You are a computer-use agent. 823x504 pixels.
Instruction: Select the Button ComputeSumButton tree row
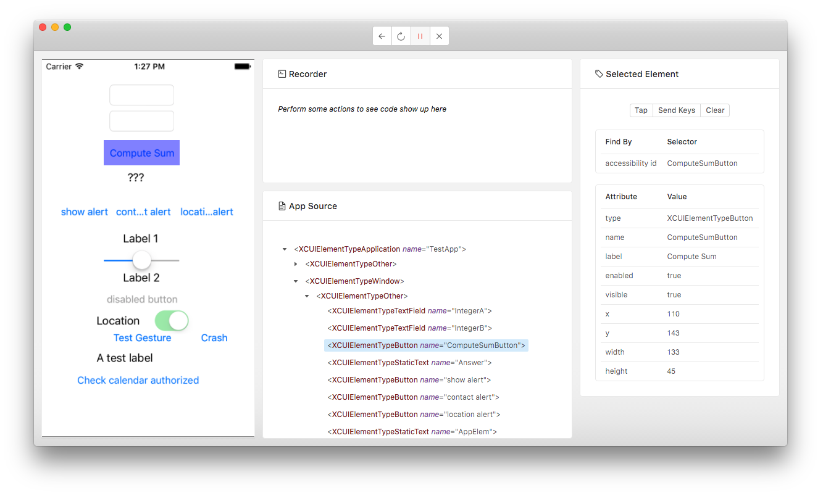(x=426, y=345)
